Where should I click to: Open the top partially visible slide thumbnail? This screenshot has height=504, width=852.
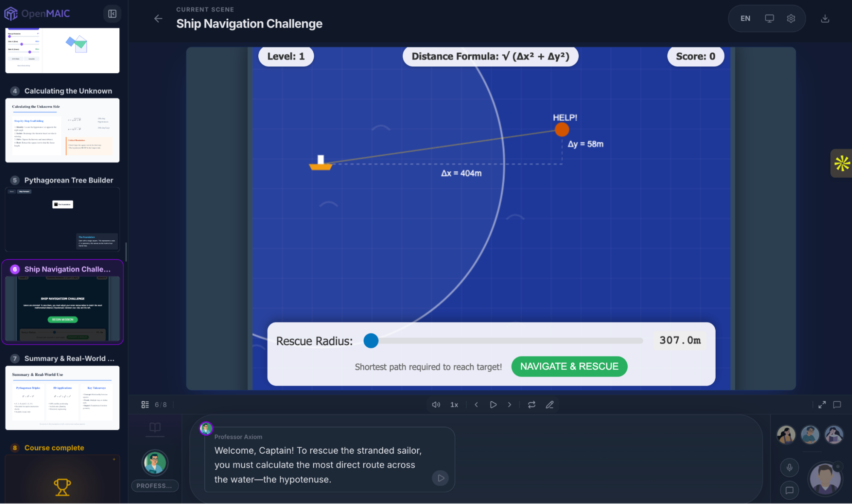[x=62, y=50]
